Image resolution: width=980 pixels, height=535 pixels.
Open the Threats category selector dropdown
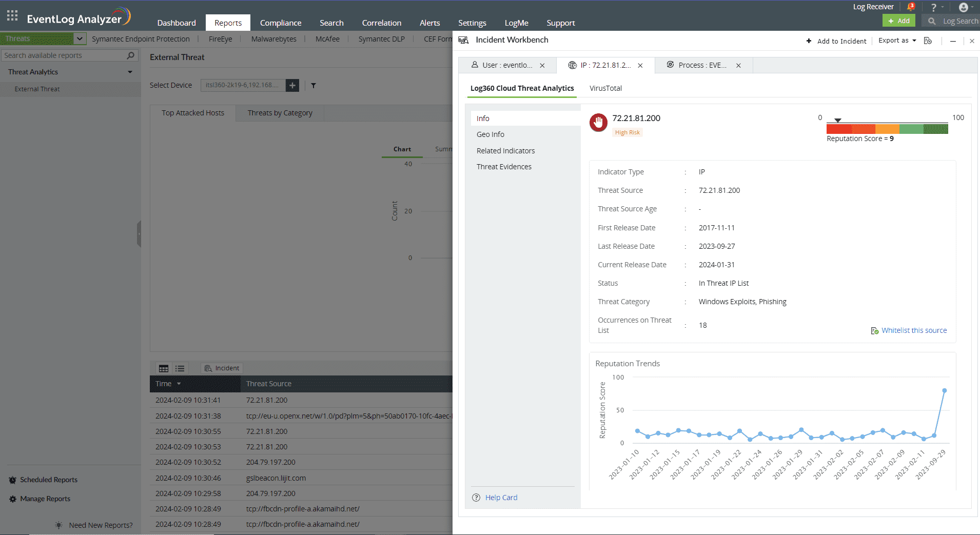[80, 38]
